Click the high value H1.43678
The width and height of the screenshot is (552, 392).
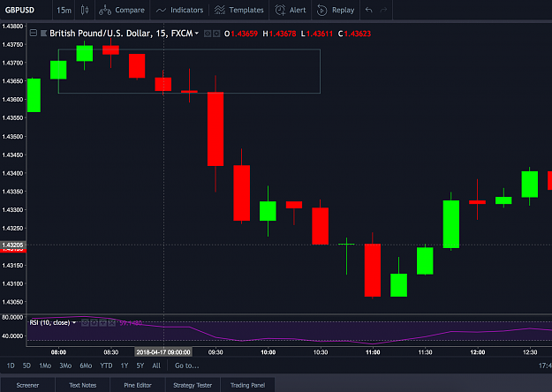279,34
